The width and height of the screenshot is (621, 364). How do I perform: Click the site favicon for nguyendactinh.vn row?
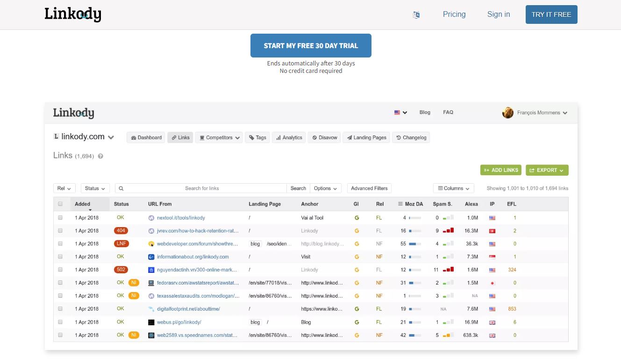[151, 270]
